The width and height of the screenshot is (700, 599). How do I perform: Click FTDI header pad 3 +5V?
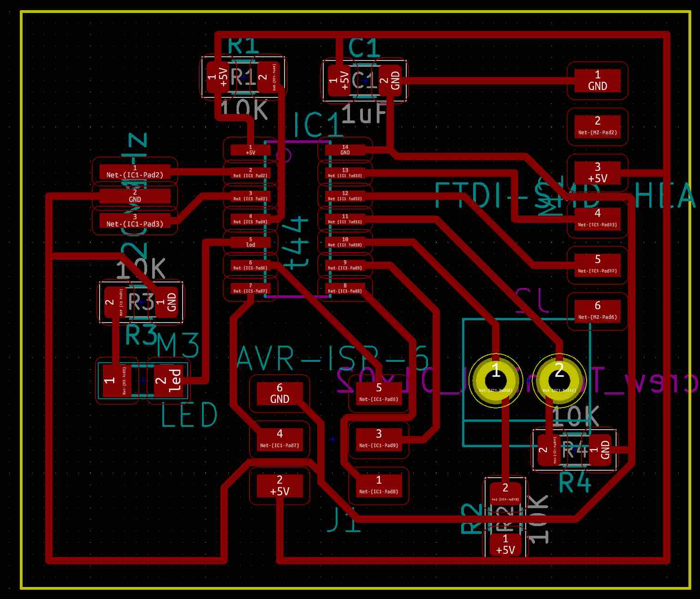(598, 173)
